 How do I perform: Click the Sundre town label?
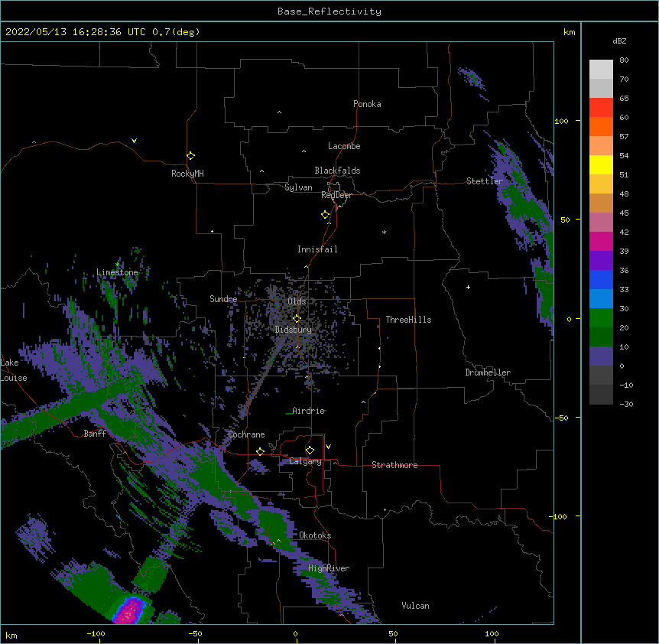pos(223,299)
